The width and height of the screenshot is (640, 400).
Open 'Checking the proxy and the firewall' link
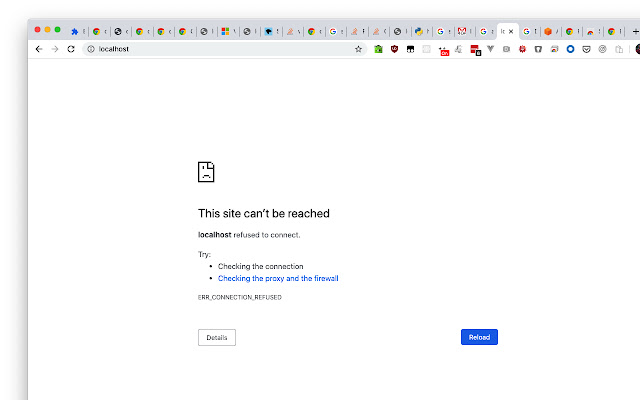click(x=278, y=278)
